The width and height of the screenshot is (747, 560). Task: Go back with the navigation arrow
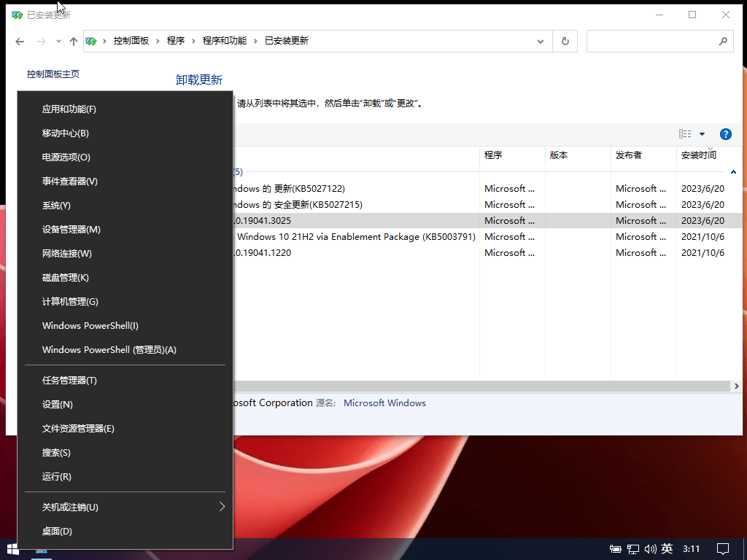tap(20, 42)
